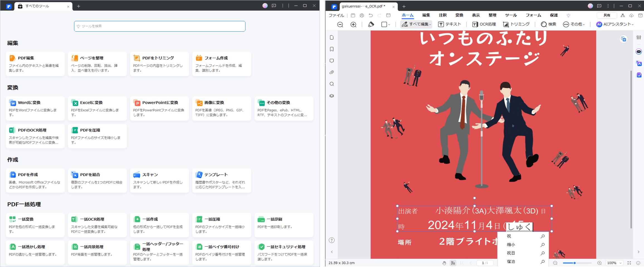Switch to the 表示 ribbon tab
This screenshot has width=644, height=267.
coord(476,15)
